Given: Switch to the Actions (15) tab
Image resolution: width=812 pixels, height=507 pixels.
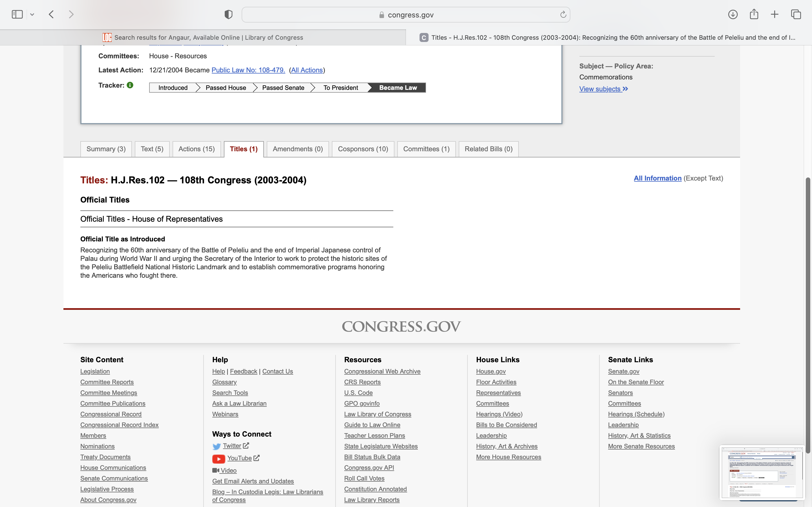Looking at the screenshot, I should [196, 149].
